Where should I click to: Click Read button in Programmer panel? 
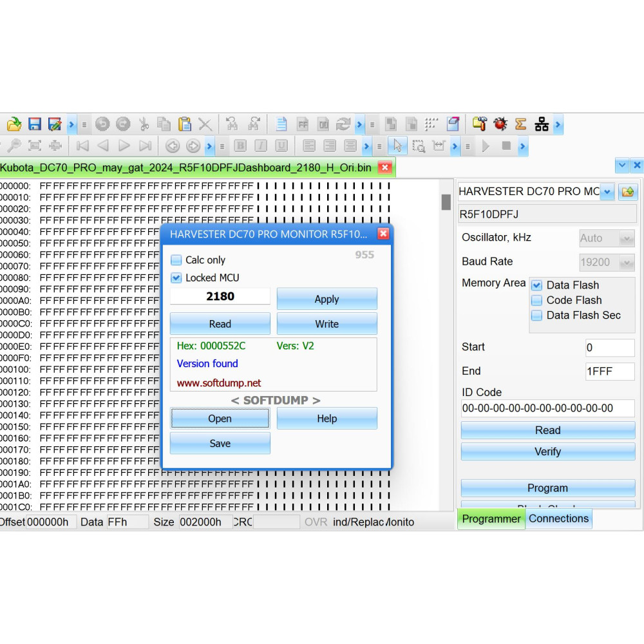click(548, 430)
